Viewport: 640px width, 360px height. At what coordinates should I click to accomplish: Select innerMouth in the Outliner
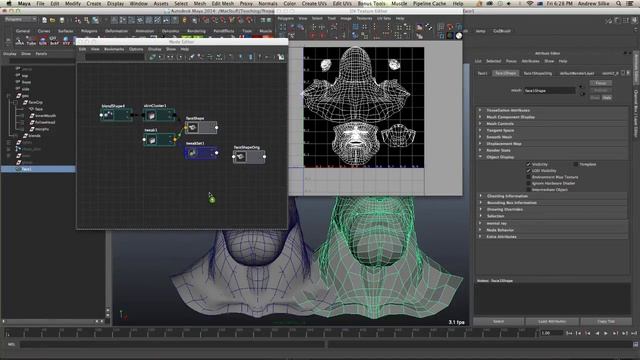(45, 116)
